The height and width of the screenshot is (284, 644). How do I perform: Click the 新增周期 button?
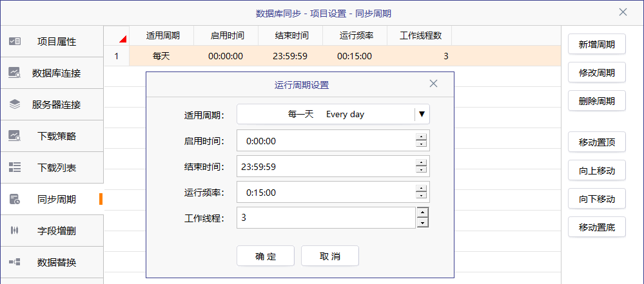tap(597, 44)
